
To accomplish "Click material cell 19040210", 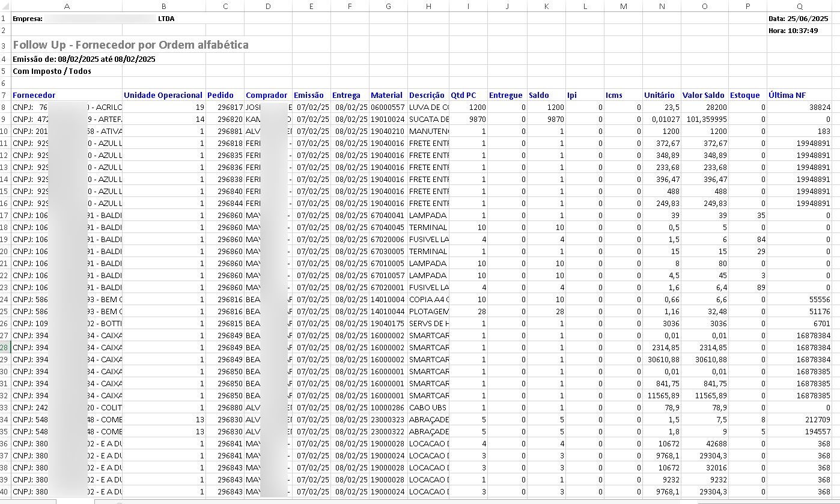I will click(388, 131).
